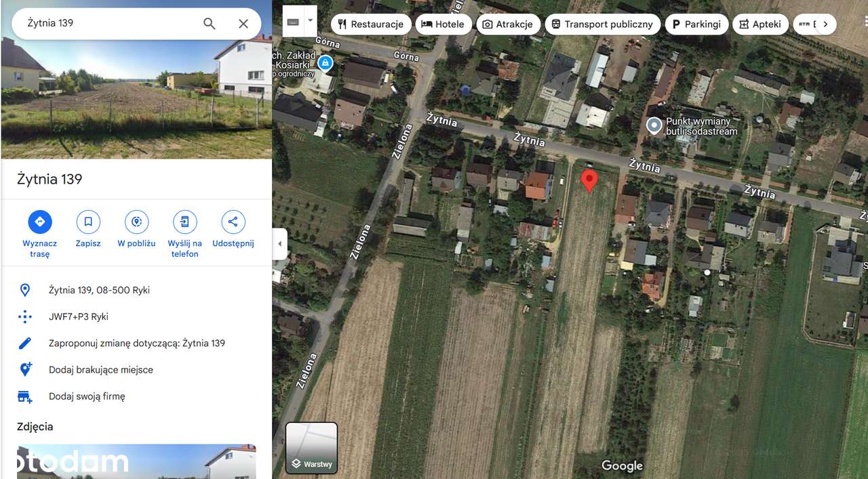
Task: Save the place with the Zapisz icon
Action: pos(88,222)
